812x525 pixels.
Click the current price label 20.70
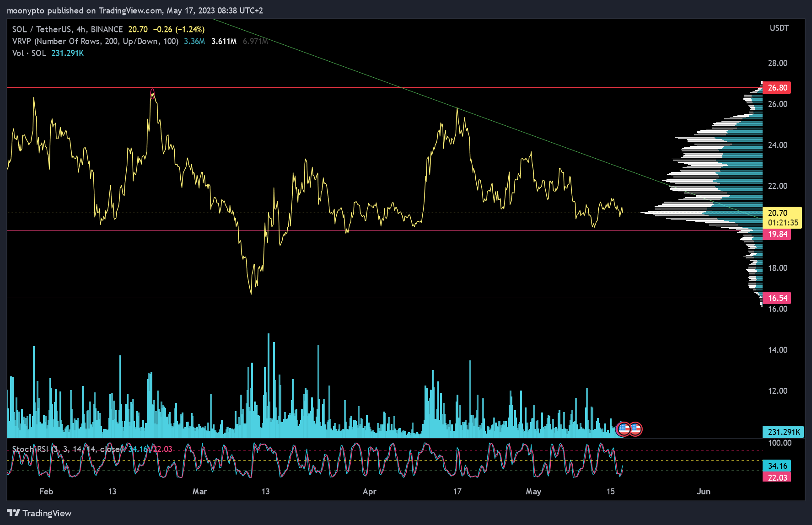click(782, 218)
